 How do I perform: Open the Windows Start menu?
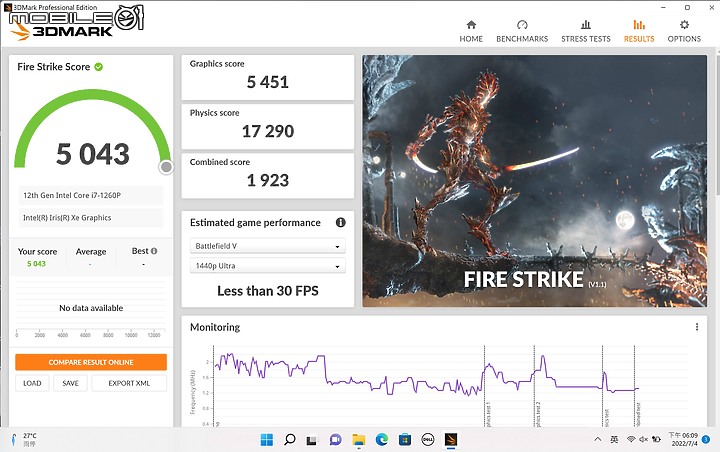[x=266, y=440]
